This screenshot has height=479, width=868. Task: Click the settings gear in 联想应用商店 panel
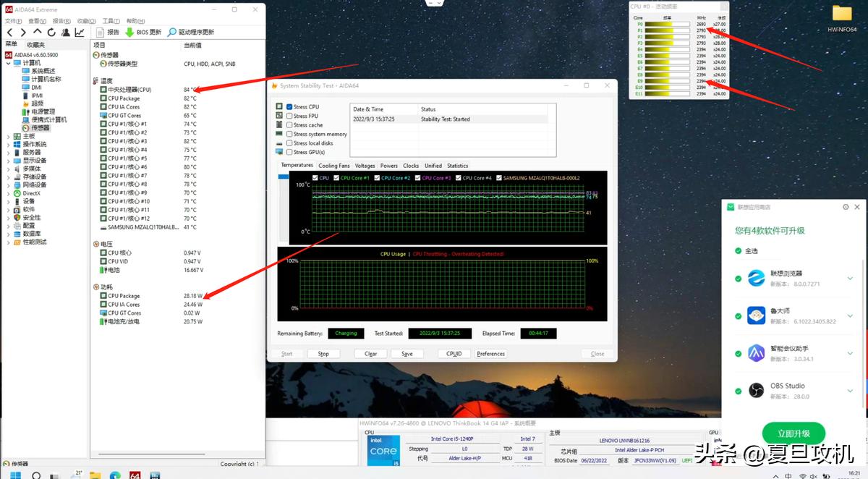pyautogui.click(x=846, y=207)
